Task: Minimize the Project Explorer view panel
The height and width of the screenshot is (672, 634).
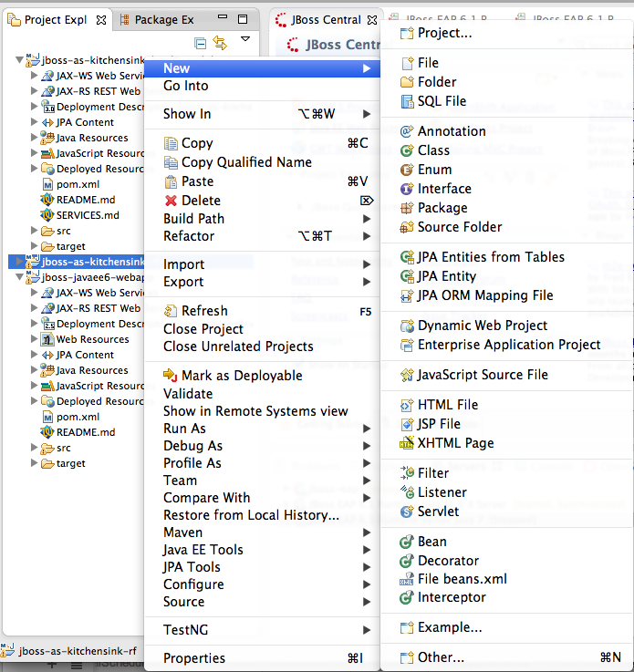Action: click(x=223, y=16)
